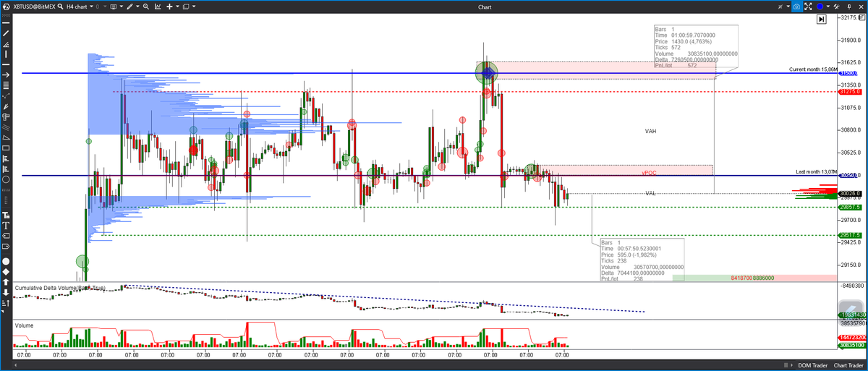The image size is (868, 371).
Task: Expand the arrow left of the camera icon
Action: click(x=788, y=7)
